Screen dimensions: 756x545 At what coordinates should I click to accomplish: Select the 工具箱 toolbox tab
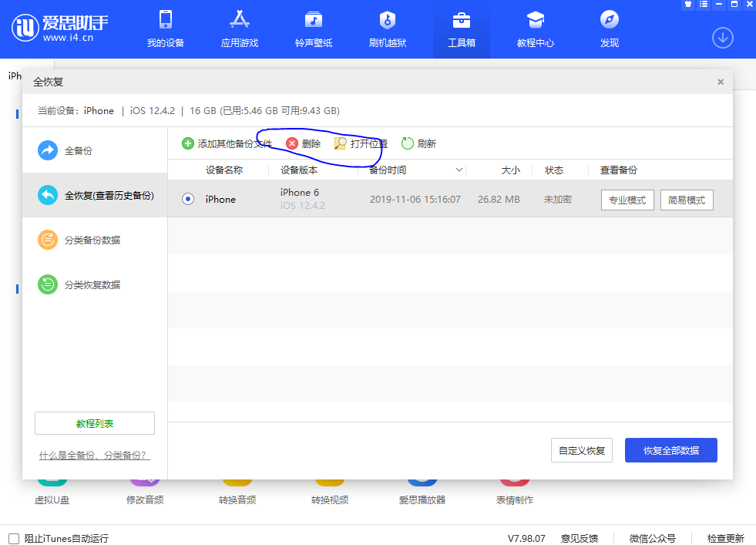462,29
